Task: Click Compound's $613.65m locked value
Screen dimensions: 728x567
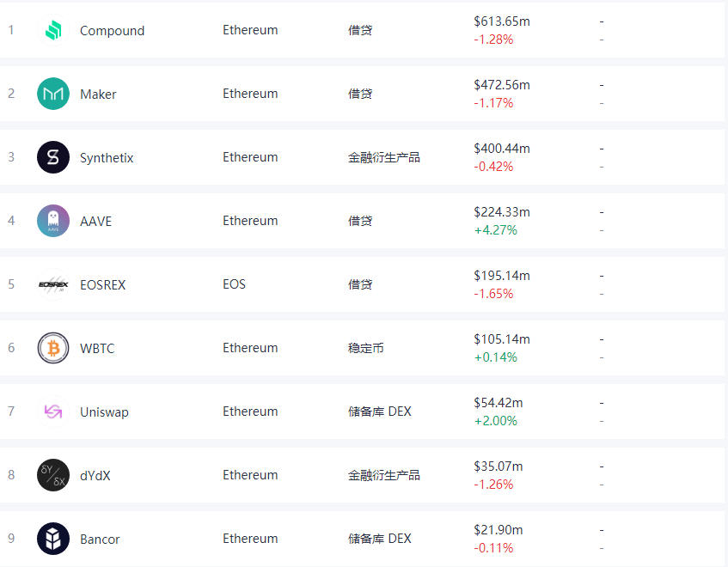Action: point(502,21)
